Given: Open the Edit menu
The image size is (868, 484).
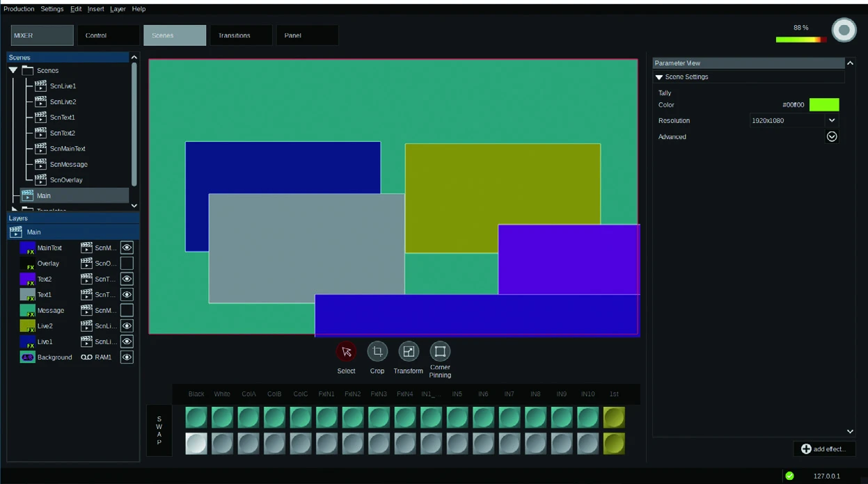Looking at the screenshot, I should coord(76,9).
